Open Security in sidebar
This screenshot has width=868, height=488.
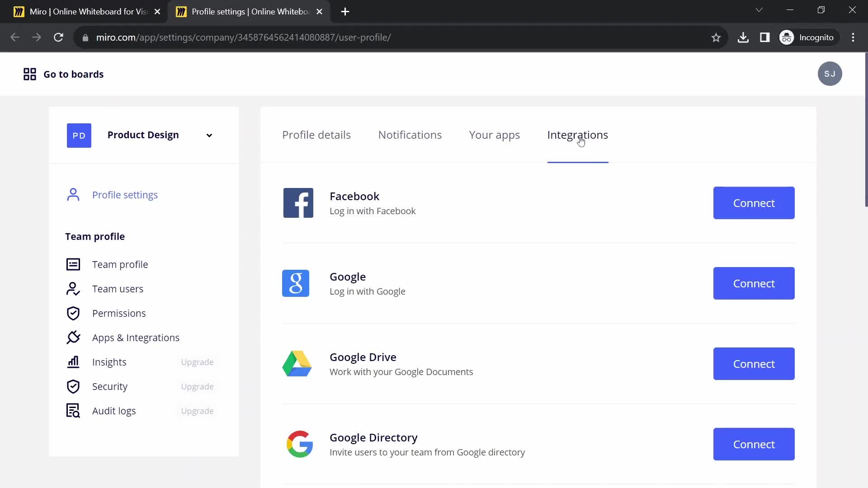110,386
